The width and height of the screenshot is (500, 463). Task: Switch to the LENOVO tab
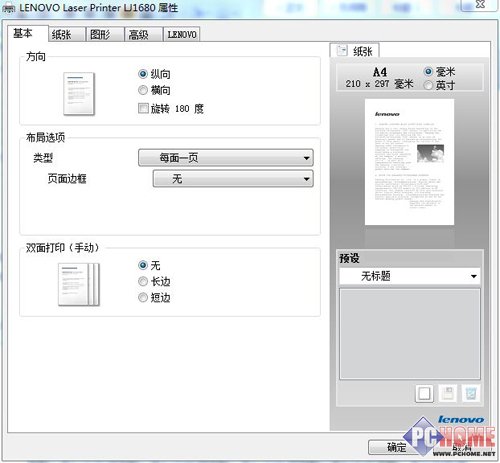(182, 35)
